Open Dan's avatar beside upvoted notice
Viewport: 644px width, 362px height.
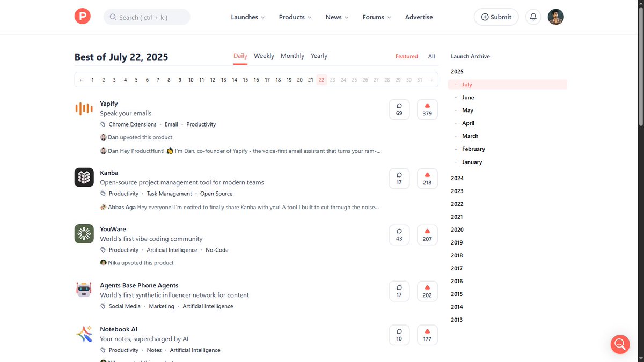(x=103, y=137)
